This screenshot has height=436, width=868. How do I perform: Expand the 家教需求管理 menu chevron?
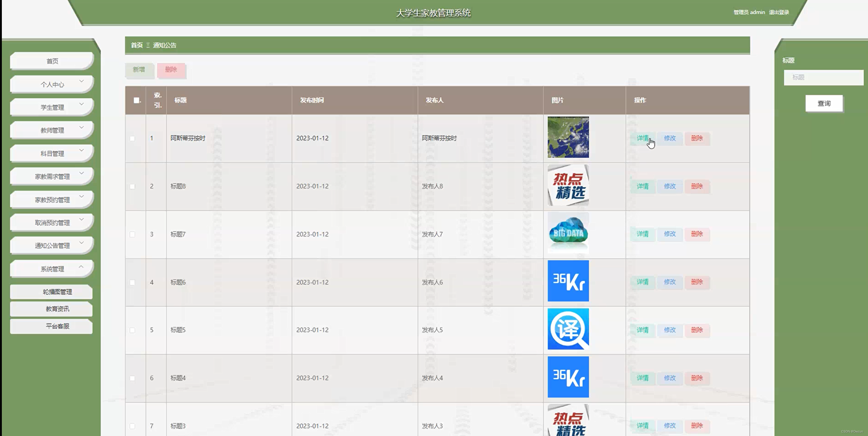pos(82,173)
